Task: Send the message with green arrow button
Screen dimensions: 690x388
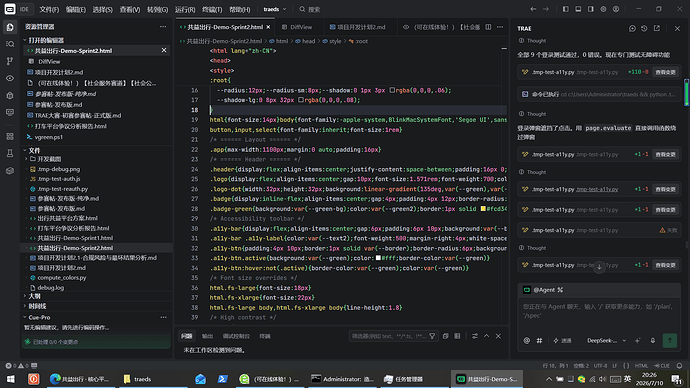Action: [x=670, y=340]
